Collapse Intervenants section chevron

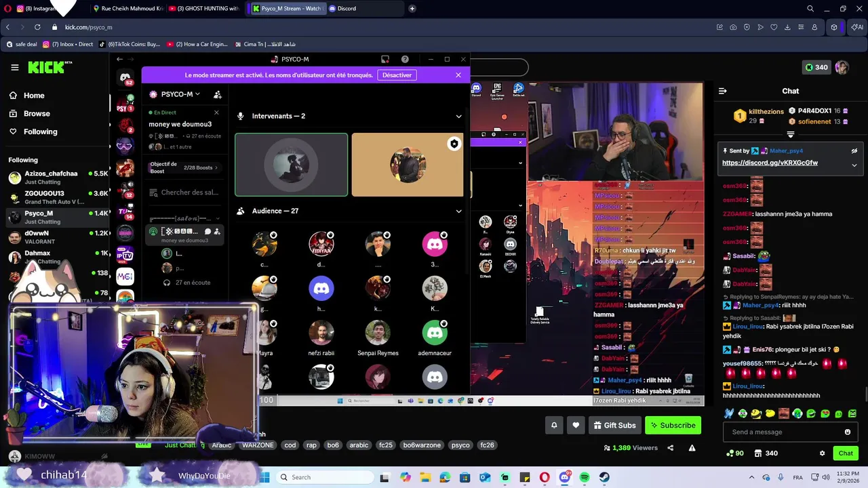point(458,116)
